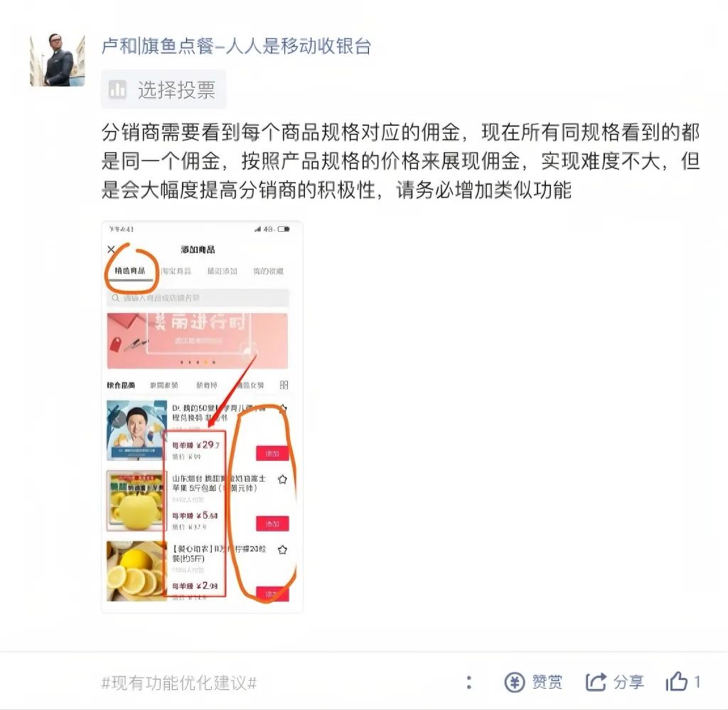Open the more options dots menu
The width and height of the screenshot is (728, 710).
[469, 682]
